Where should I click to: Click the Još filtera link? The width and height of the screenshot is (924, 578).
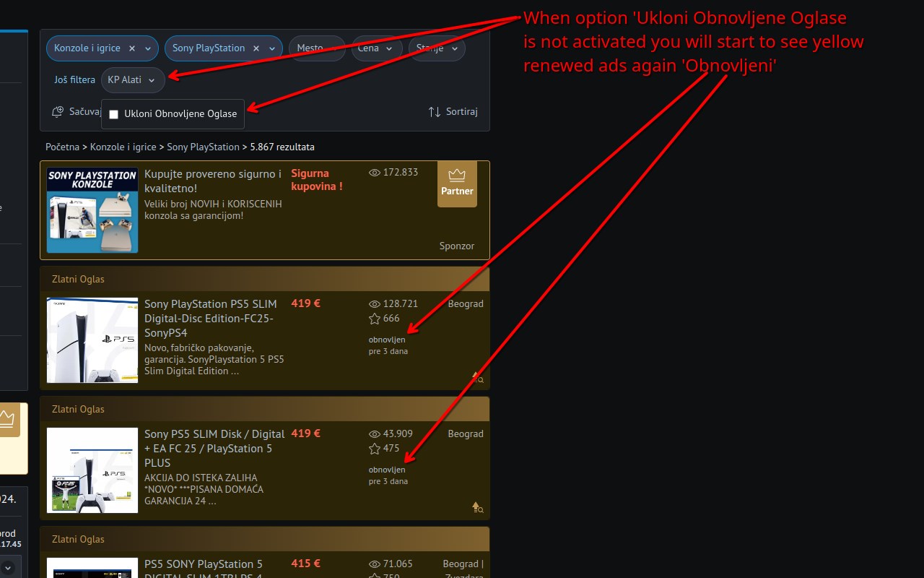pos(74,80)
